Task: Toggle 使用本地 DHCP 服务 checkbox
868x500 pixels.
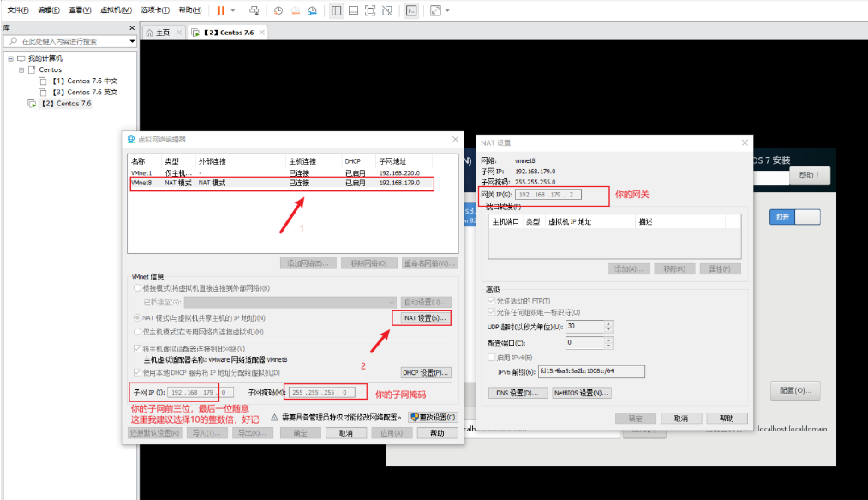Action: [137, 372]
